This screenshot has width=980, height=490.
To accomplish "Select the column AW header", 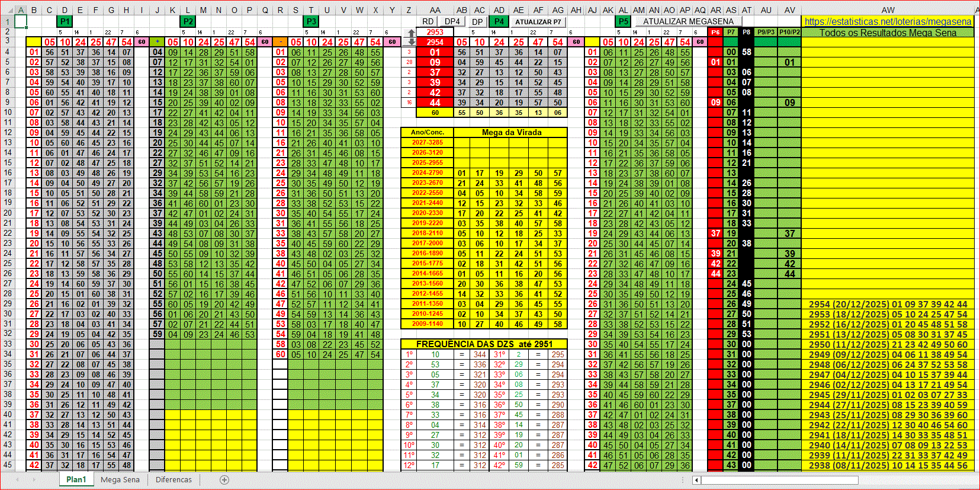I will [888, 10].
